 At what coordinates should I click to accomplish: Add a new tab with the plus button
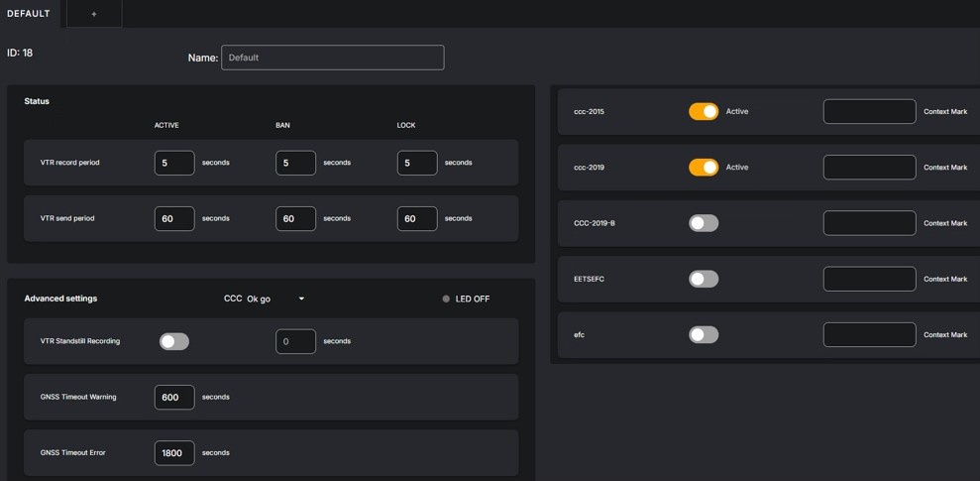(x=94, y=14)
